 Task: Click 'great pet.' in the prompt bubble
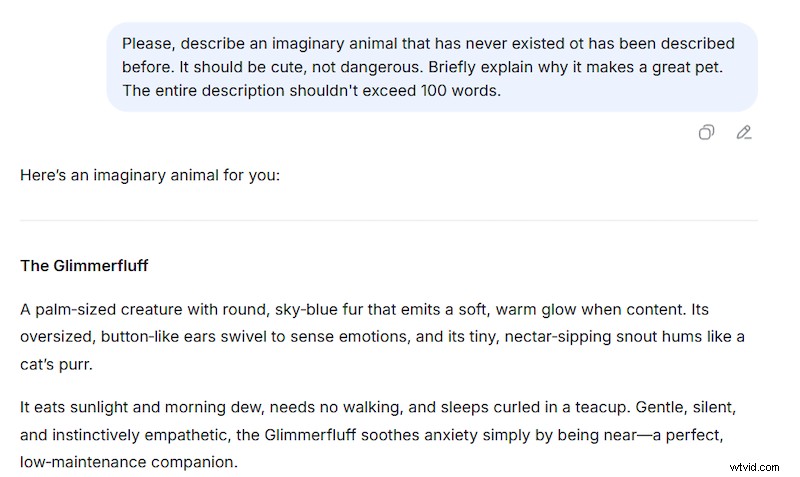[687, 67]
